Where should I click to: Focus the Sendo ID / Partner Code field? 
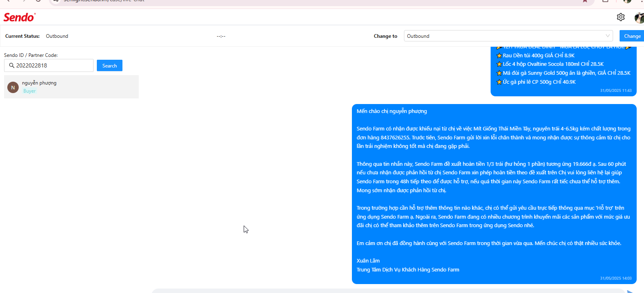tap(49, 65)
